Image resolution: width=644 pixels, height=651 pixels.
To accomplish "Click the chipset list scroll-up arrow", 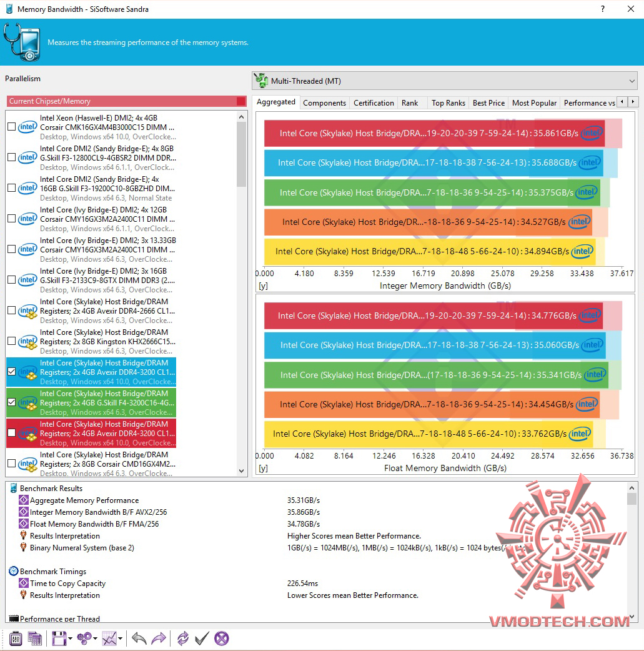I will [x=241, y=117].
